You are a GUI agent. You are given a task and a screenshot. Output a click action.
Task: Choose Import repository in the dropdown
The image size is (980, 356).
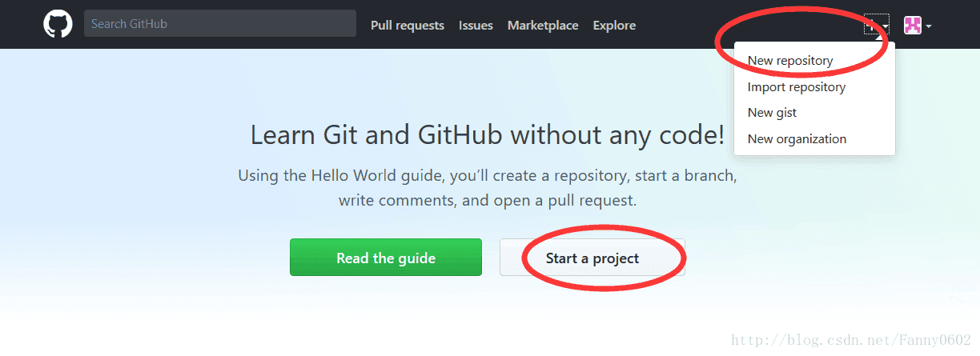tap(797, 87)
